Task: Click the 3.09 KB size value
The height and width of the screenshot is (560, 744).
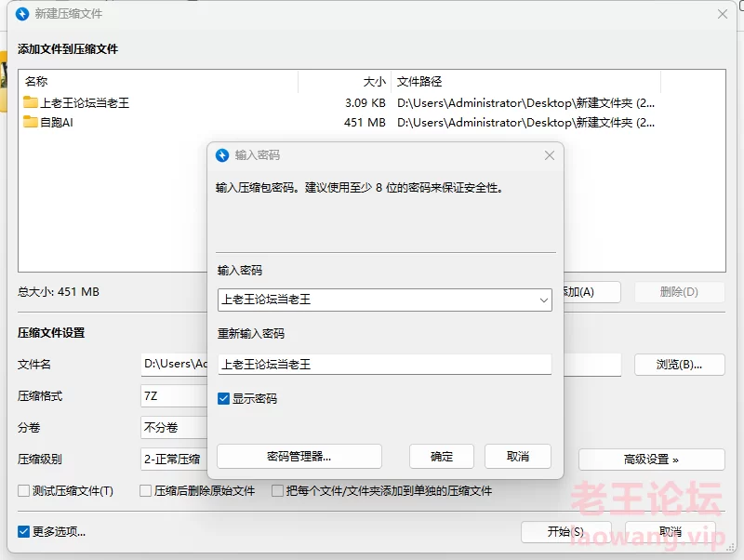Action: click(x=365, y=103)
